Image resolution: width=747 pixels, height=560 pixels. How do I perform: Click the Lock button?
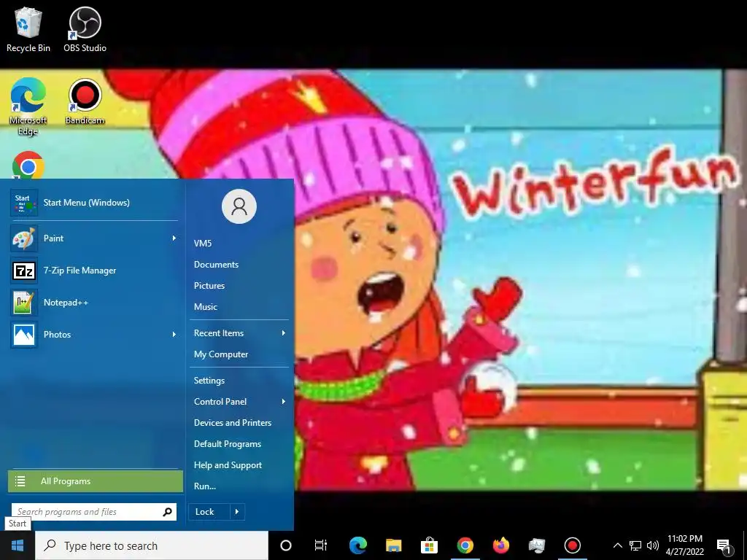tap(209, 512)
